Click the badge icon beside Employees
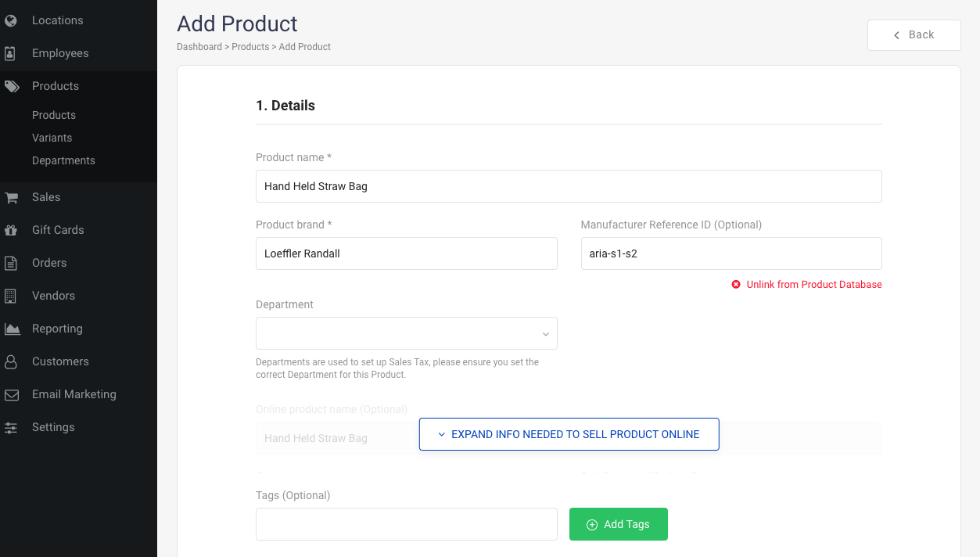Image resolution: width=980 pixels, height=557 pixels. pyautogui.click(x=10, y=53)
